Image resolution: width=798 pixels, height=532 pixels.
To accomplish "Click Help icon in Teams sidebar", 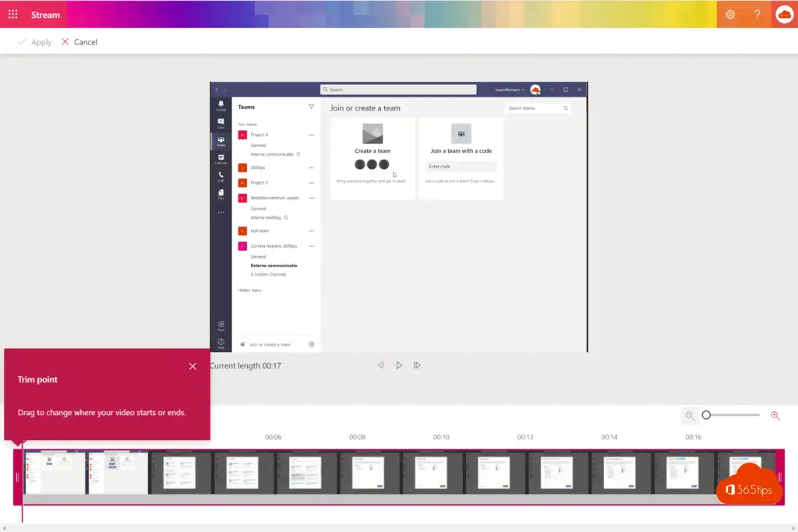I will pos(221,343).
